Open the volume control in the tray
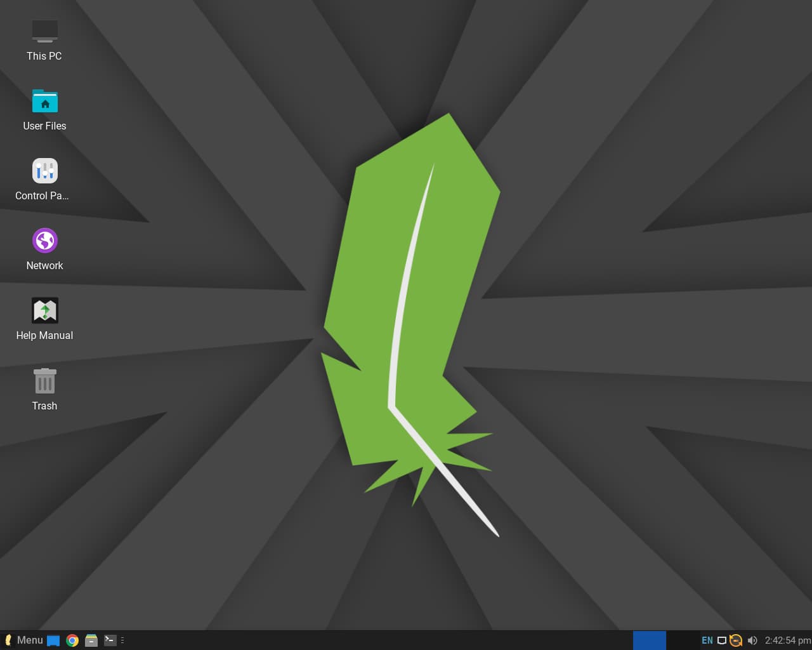Image resolution: width=812 pixels, height=650 pixels. [752, 640]
